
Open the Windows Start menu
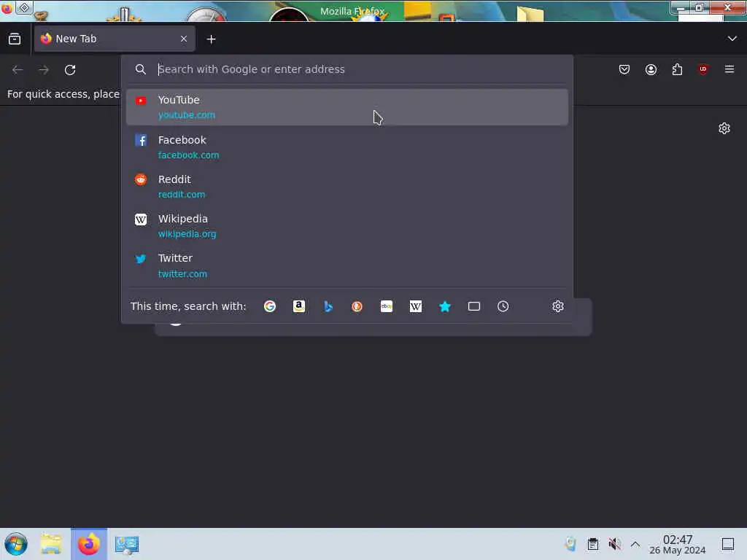coord(16,544)
